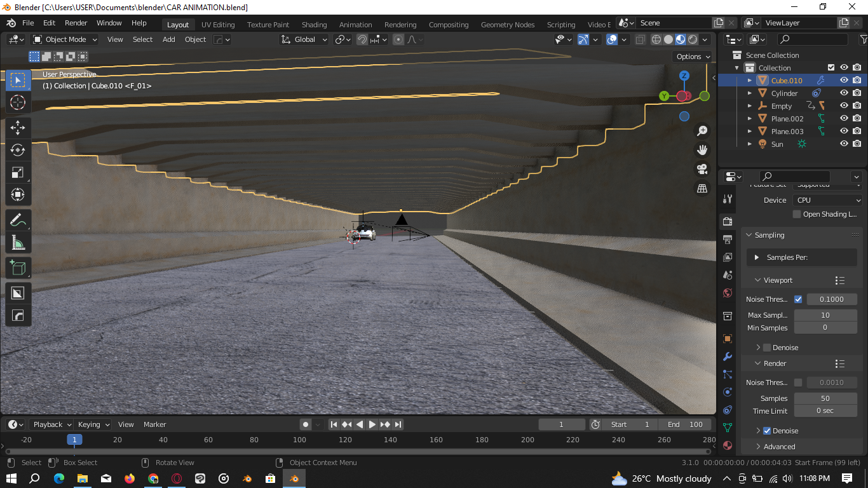868x488 pixels.
Task: Click the zoom viewport magnifier icon
Action: coord(702,131)
